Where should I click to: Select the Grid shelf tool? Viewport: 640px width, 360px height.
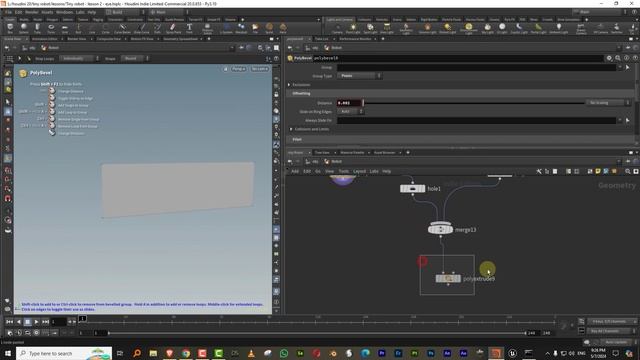click(64, 28)
